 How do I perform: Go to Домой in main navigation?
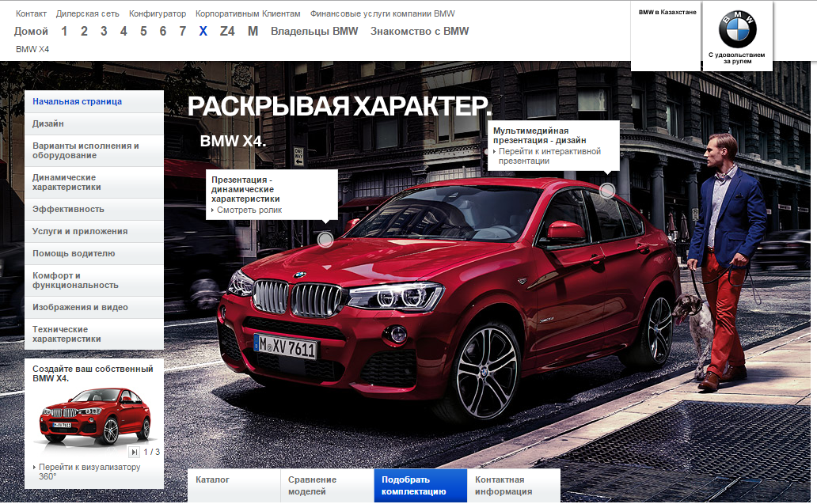(31, 31)
